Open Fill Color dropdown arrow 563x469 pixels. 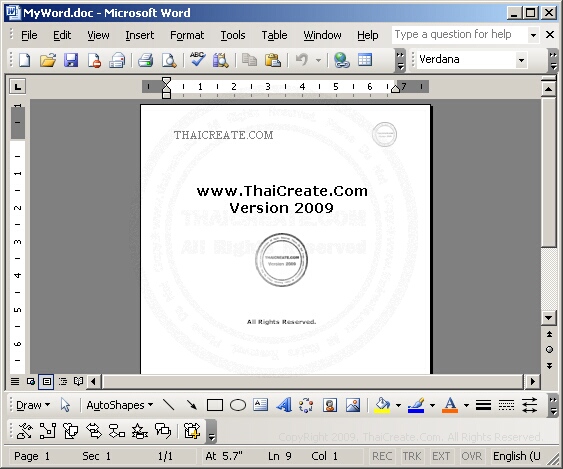[x=398, y=405]
